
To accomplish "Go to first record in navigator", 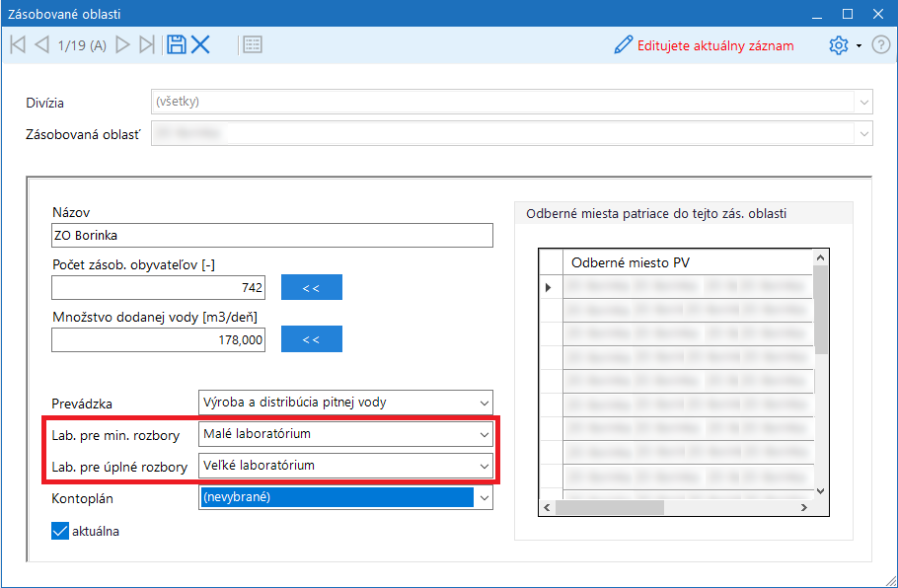I will point(17,44).
